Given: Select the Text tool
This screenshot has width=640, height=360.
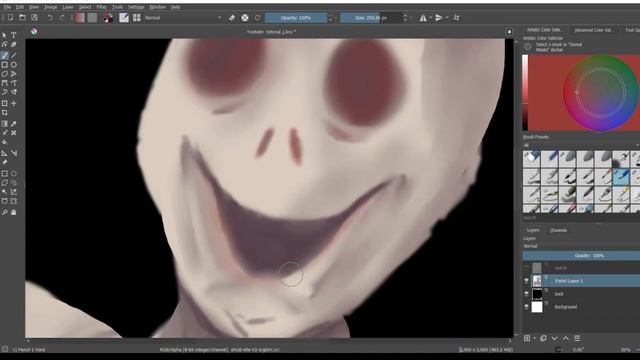Looking at the screenshot, I should pyautogui.click(x=13, y=36).
